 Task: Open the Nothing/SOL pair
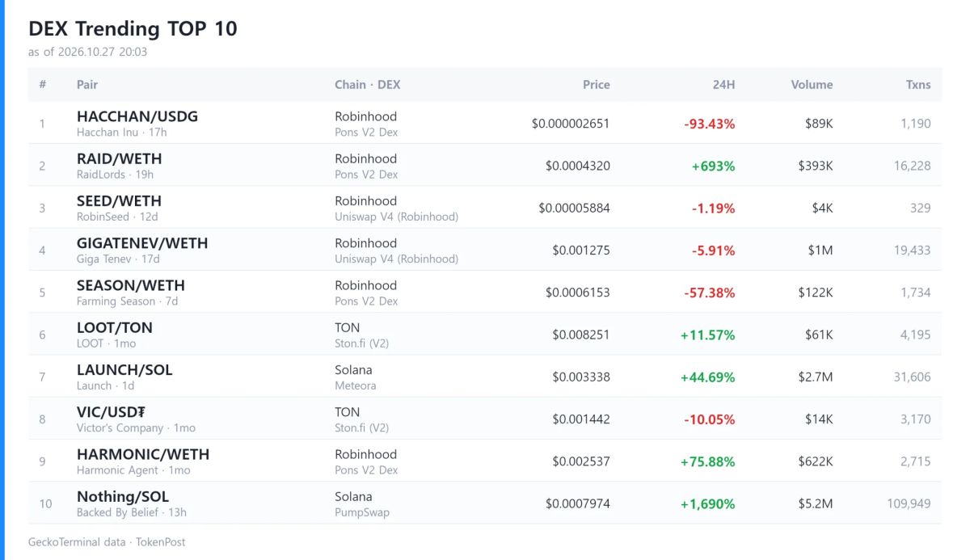(x=123, y=495)
